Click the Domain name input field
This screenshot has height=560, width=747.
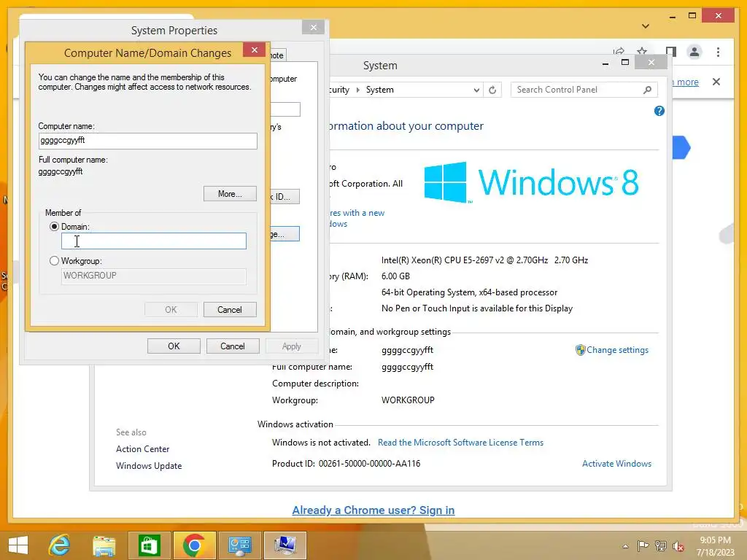[153, 241]
